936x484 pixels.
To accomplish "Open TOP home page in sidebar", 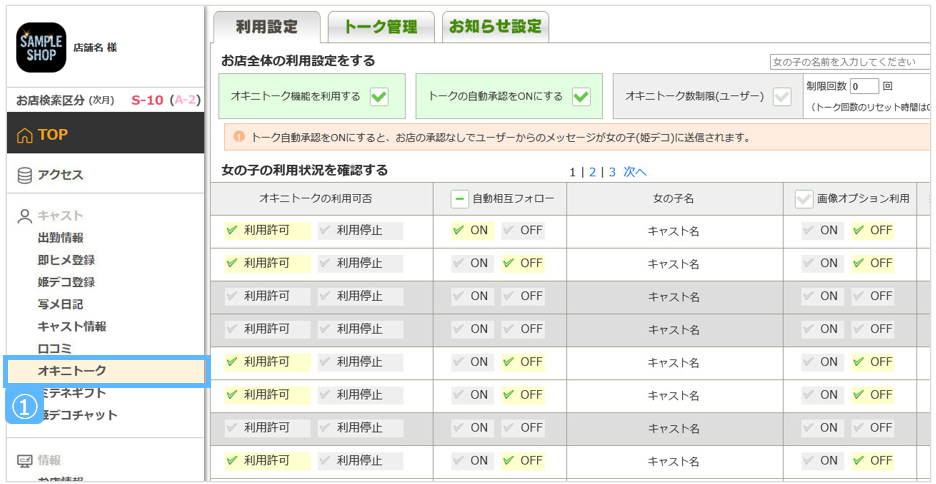I will [x=53, y=134].
